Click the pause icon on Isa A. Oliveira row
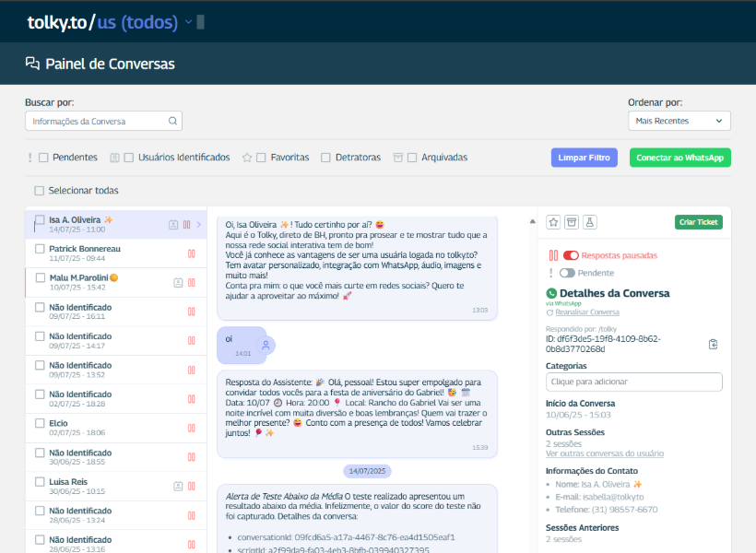This screenshot has height=553, width=756. pos(186,225)
